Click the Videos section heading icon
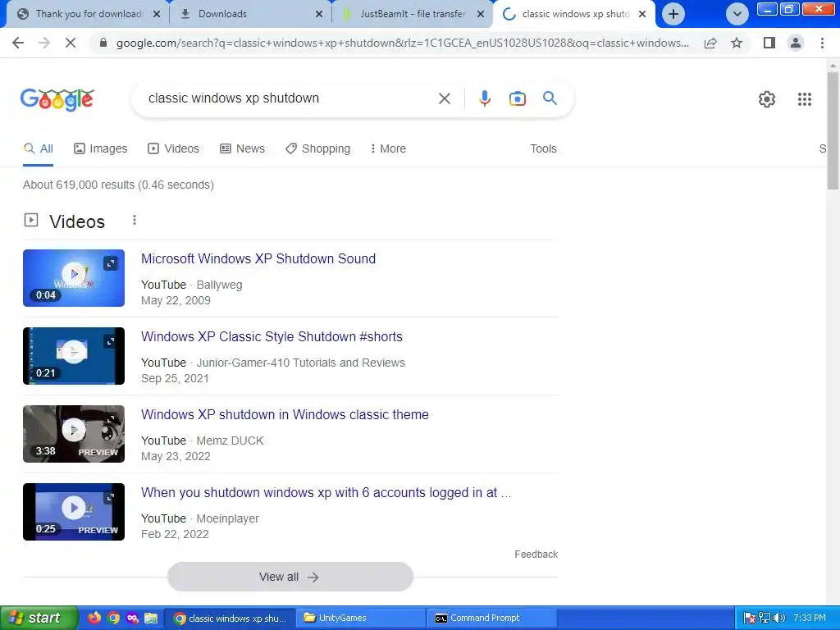The width and height of the screenshot is (840, 630). pyautogui.click(x=31, y=220)
